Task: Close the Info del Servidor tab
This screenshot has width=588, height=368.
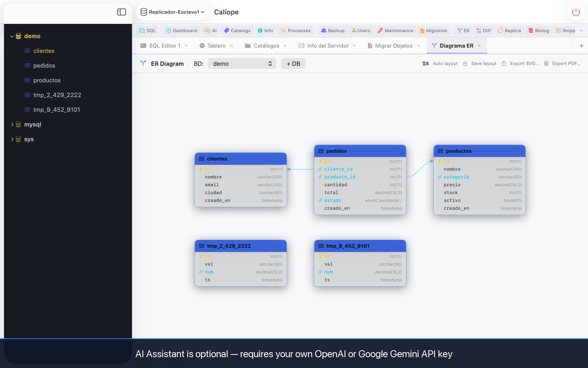Action: (x=354, y=46)
